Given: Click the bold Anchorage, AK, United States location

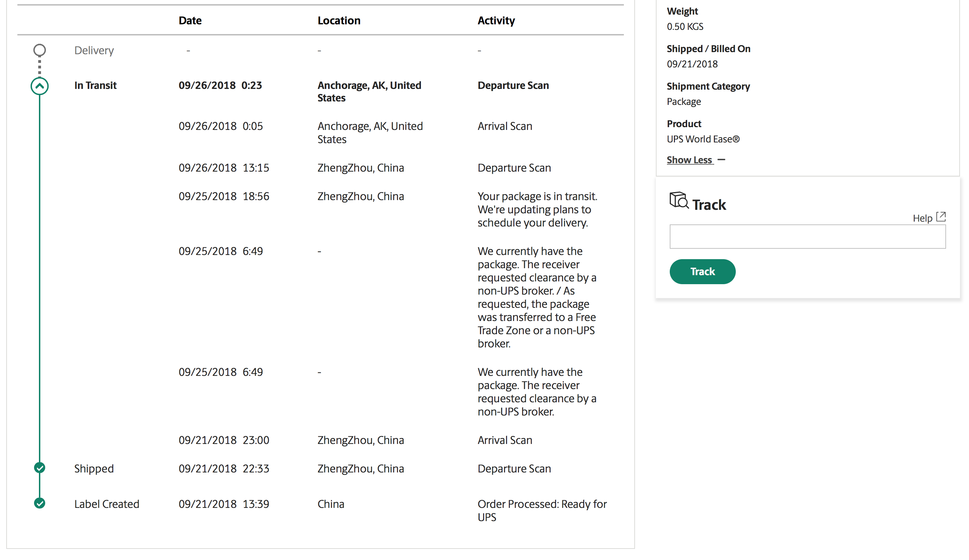Looking at the screenshot, I should [x=369, y=91].
